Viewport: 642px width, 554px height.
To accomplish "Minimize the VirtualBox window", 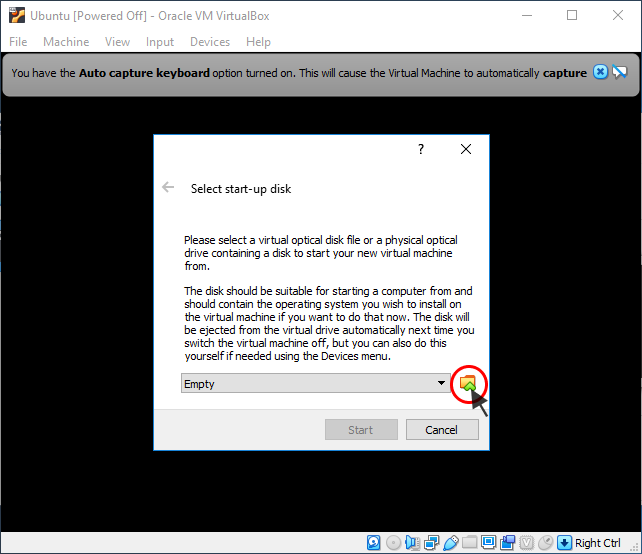I will coord(527,16).
